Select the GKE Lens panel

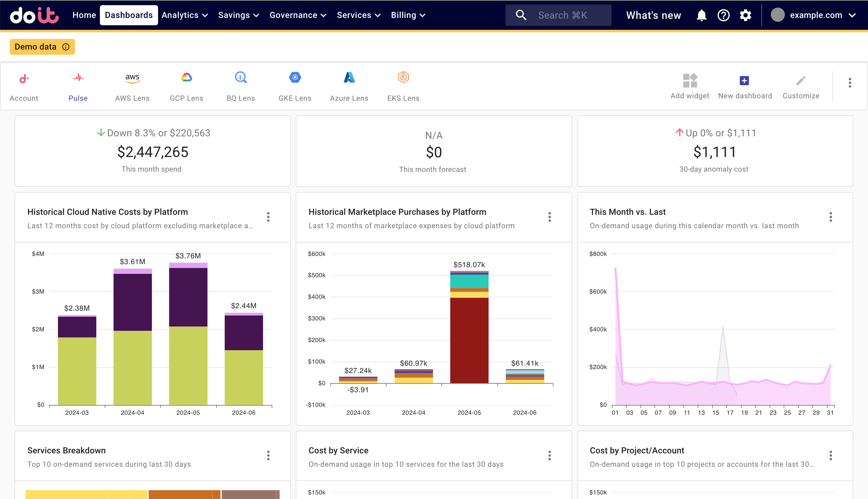click(295, 86)
